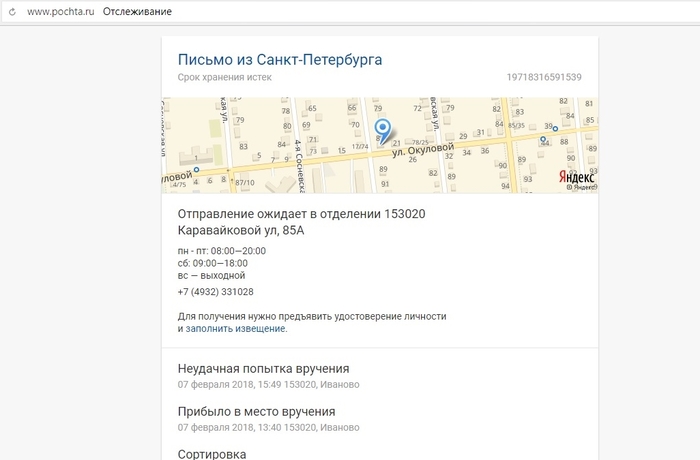Viewport: 700px width, 460px height.
Task: Open the 'Неудачная попытка вручения' status entry
Action: click(x=263, y=369)
